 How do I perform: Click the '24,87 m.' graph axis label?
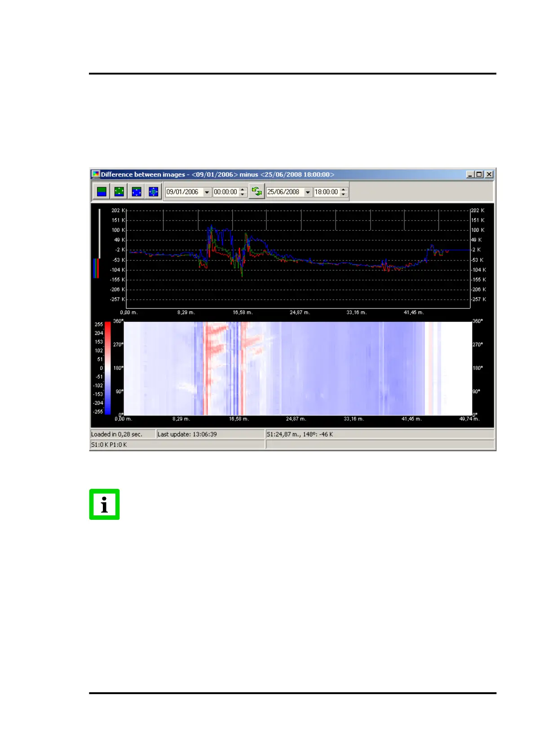(300, 312)
